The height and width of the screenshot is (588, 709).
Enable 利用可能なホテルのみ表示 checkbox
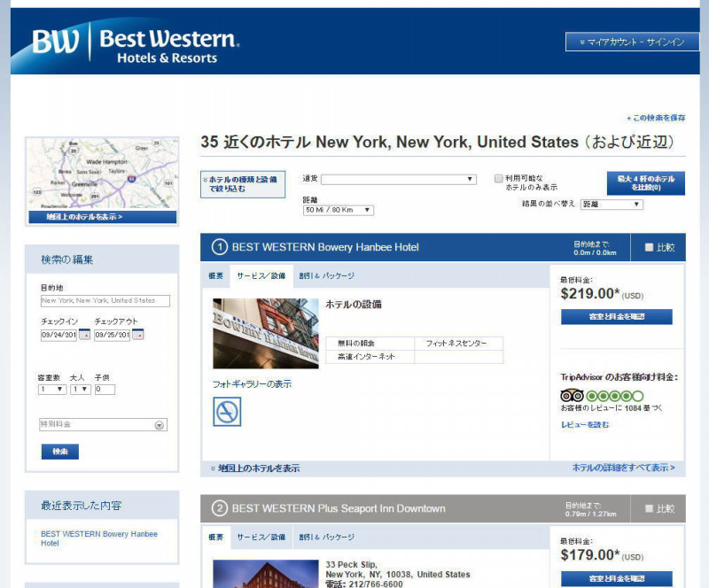click(498, 179)
